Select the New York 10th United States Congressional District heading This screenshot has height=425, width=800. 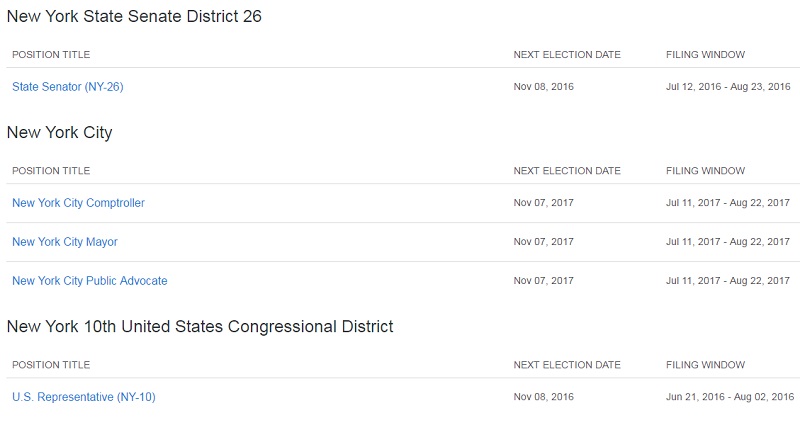pos(200,327)
